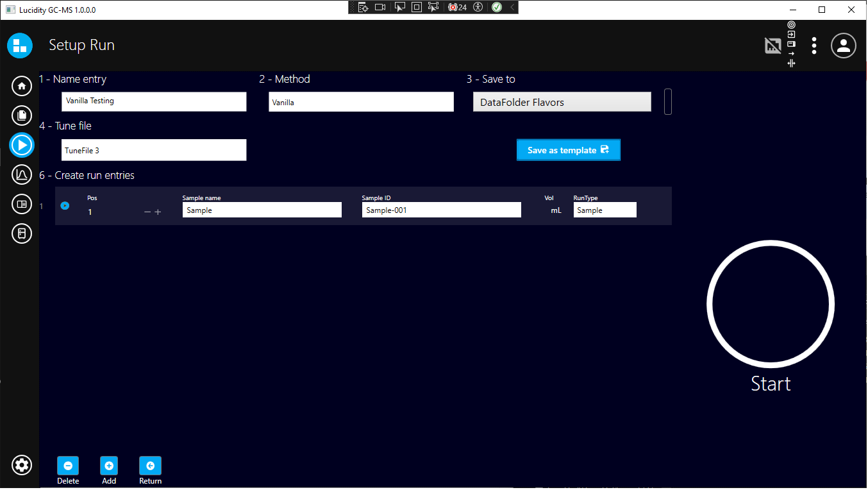This screenshot has width=868, height=490.
Task: Click the disconnected instrument status icon
Action: coord(772,46)
